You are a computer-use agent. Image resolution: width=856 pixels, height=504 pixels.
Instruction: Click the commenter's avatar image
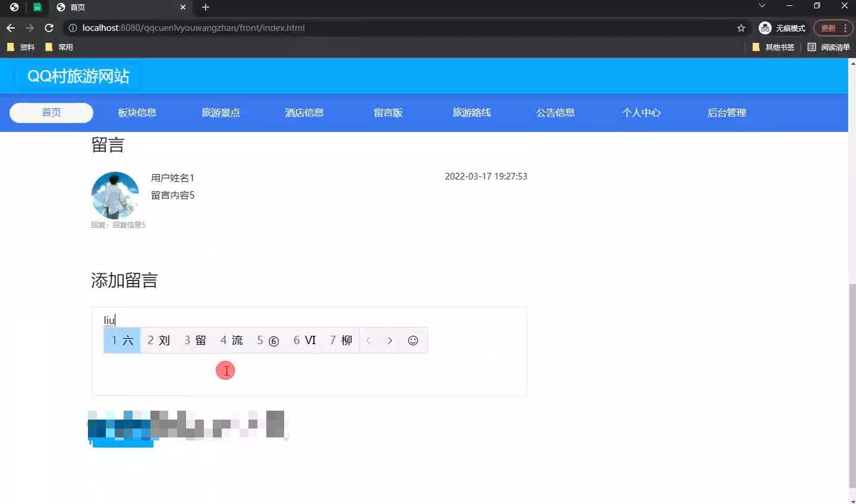(x=115, y=196)
